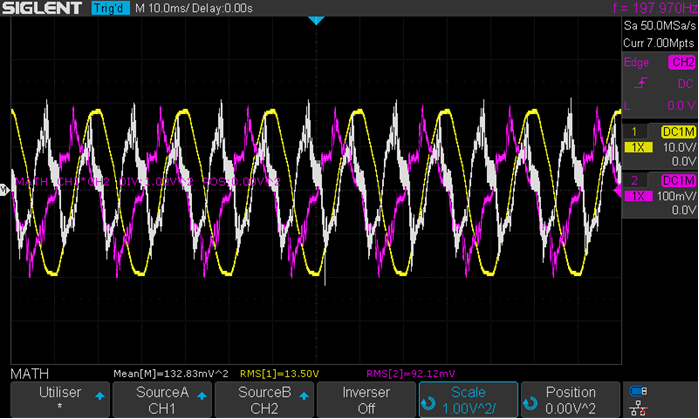This screenshot has height=419, width=699.
Task: Click the rising edge slope icon
Action: [x=641, y=83]
